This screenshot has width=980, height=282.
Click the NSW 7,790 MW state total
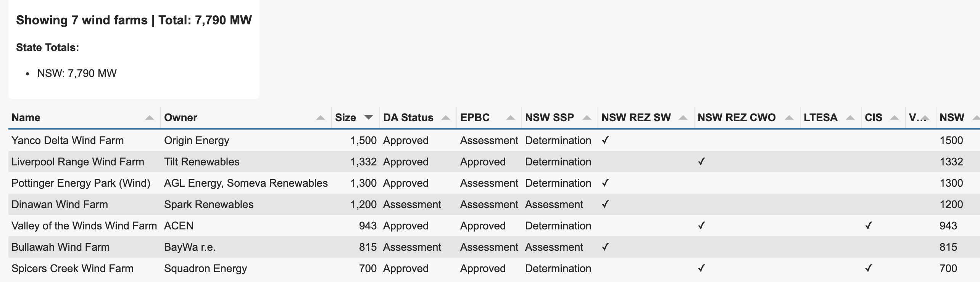click(77, 73)
